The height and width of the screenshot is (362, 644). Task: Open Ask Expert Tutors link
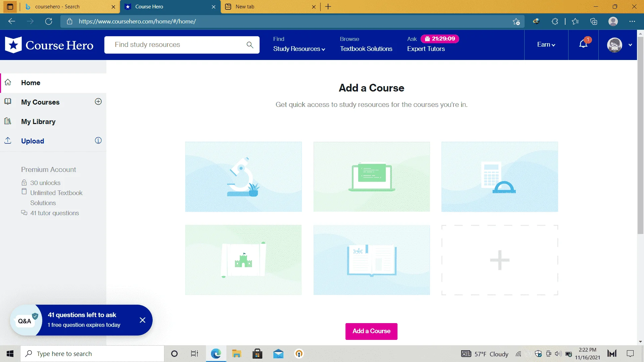[426, 49]
